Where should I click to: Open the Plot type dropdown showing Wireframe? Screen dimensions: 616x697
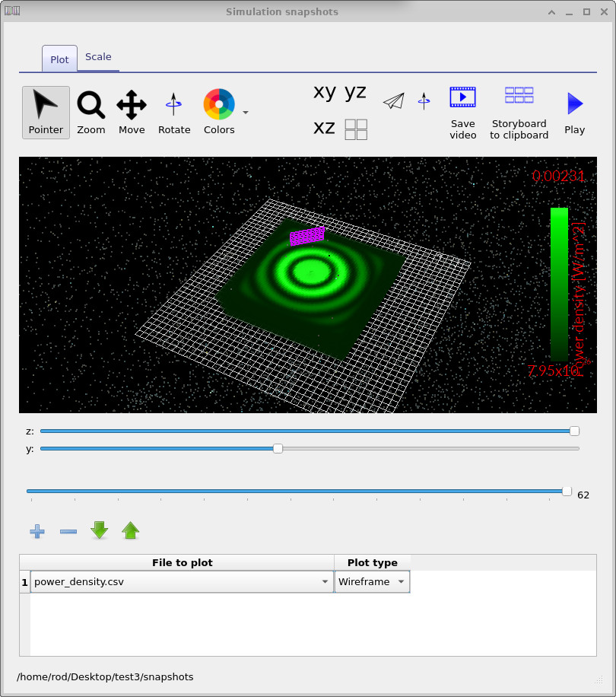coord(372,581)
